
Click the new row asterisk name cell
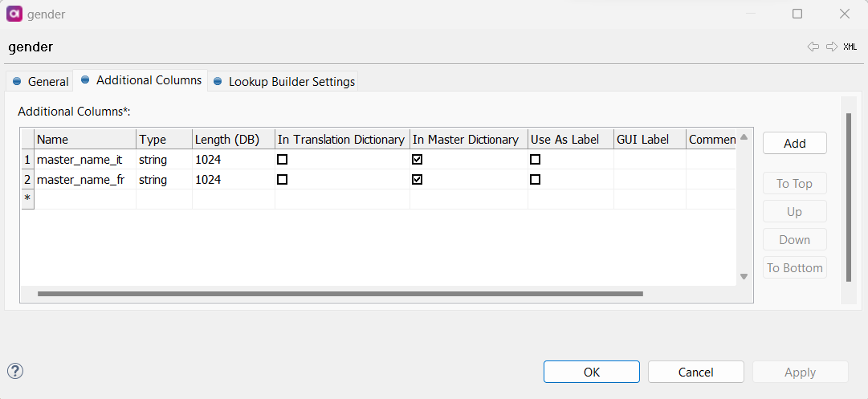[85, 199]
